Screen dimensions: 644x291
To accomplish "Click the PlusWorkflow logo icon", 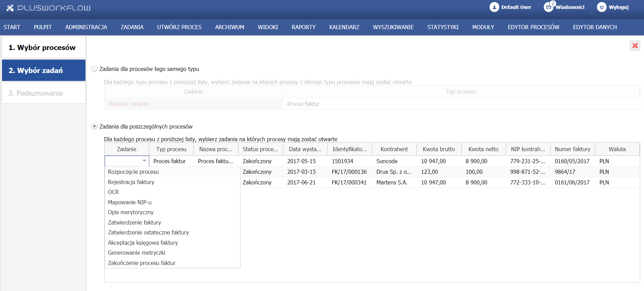I will point(10,8).
